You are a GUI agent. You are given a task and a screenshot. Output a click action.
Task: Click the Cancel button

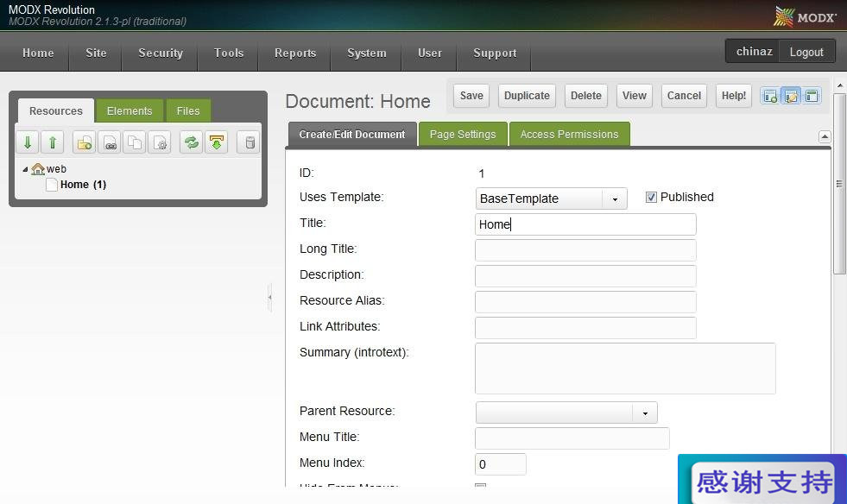pyautogui.click(x=684, y=96)
